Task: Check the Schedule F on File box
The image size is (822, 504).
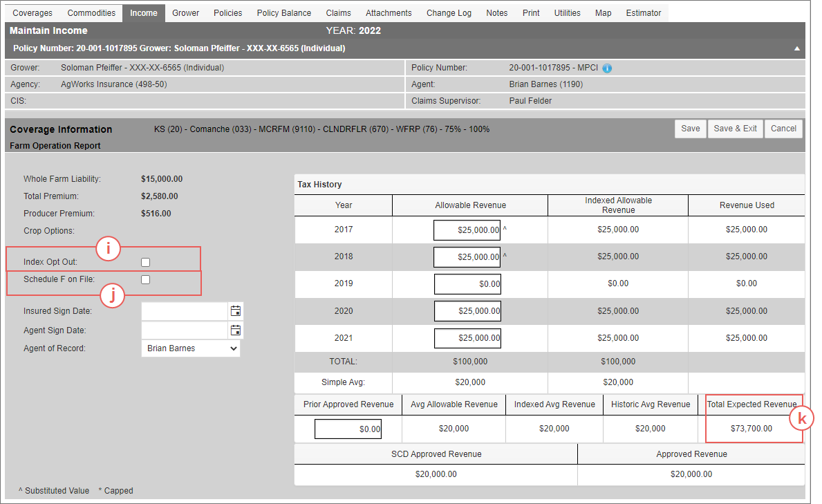Action: point(146,279)
